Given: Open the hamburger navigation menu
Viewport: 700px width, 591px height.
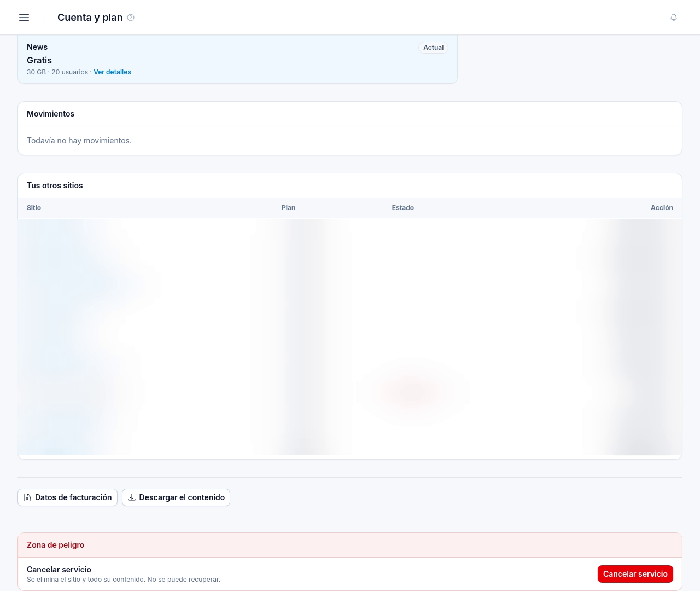Looking at the screenshot, I should click(x=24, y=18).
